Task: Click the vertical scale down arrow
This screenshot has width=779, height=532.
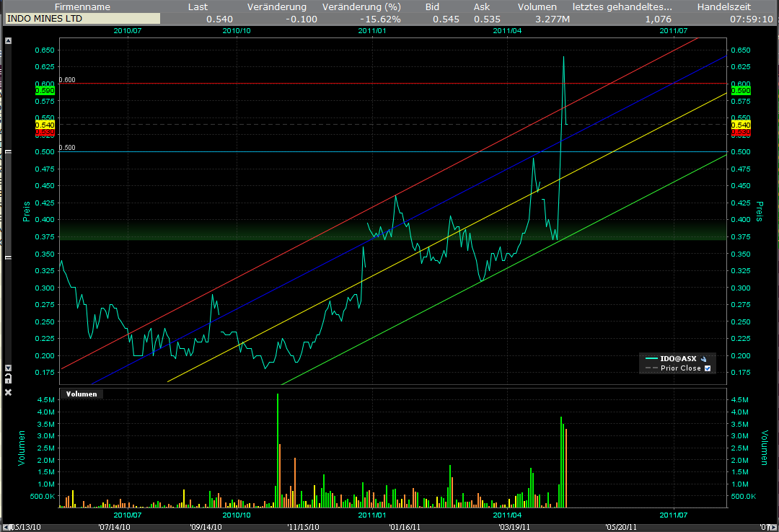Action: [8, 368]
